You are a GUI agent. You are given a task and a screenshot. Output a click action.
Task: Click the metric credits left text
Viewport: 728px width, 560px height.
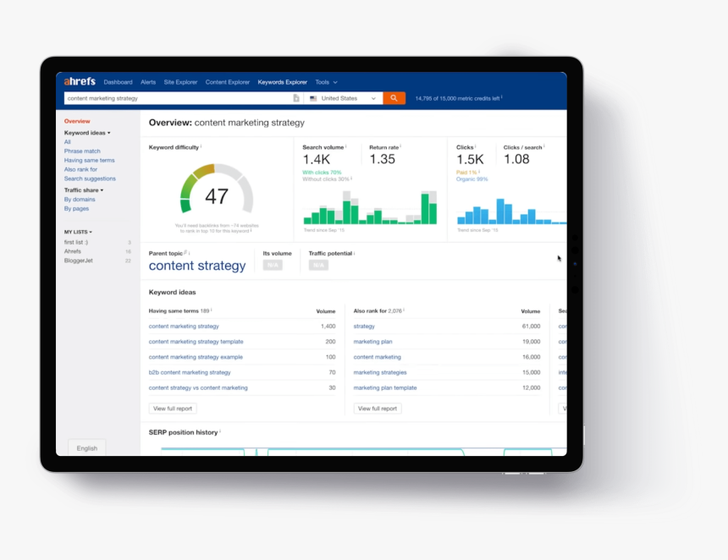tap(457, 98)
